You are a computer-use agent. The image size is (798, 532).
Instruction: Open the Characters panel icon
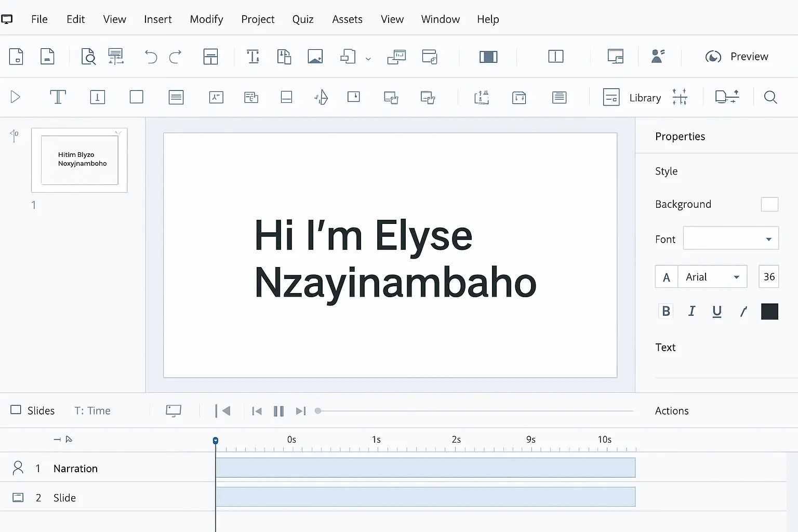[x=658, y=56]
